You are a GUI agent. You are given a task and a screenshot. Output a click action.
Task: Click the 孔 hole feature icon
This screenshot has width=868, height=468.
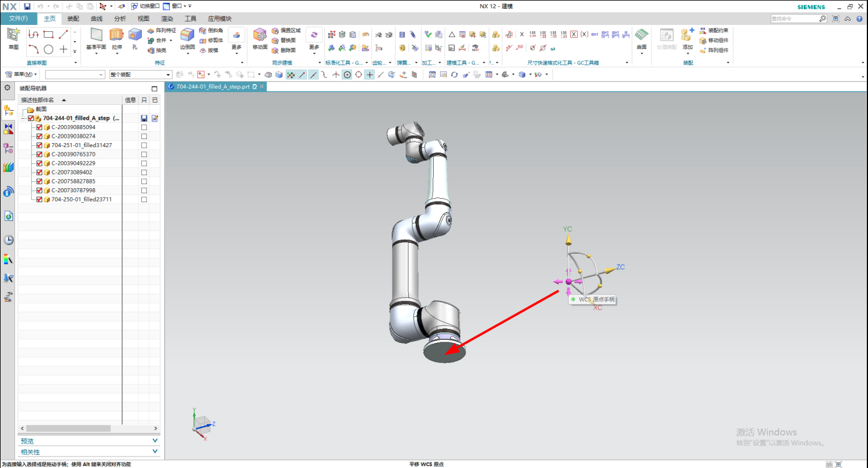tap(135, 35)
